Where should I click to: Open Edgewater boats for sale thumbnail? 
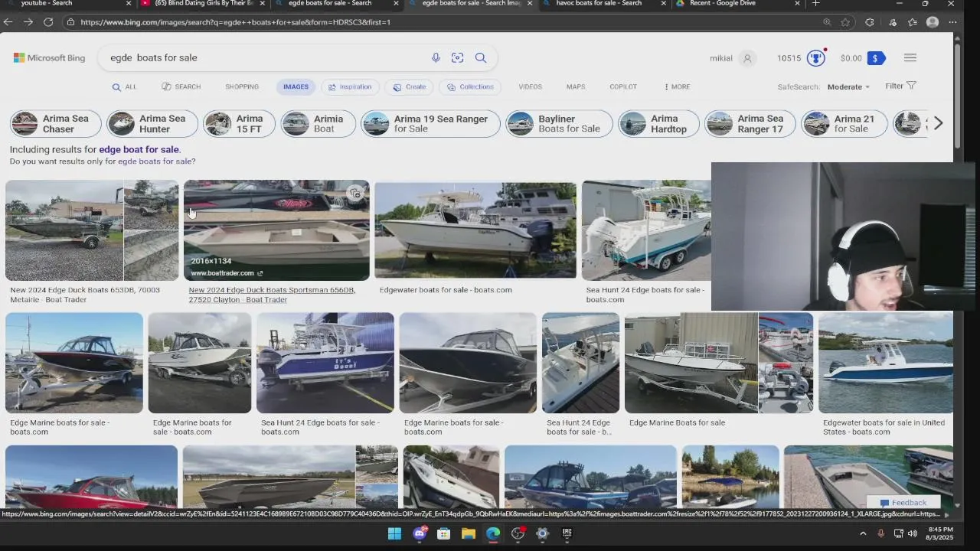(x=475, y=230)
